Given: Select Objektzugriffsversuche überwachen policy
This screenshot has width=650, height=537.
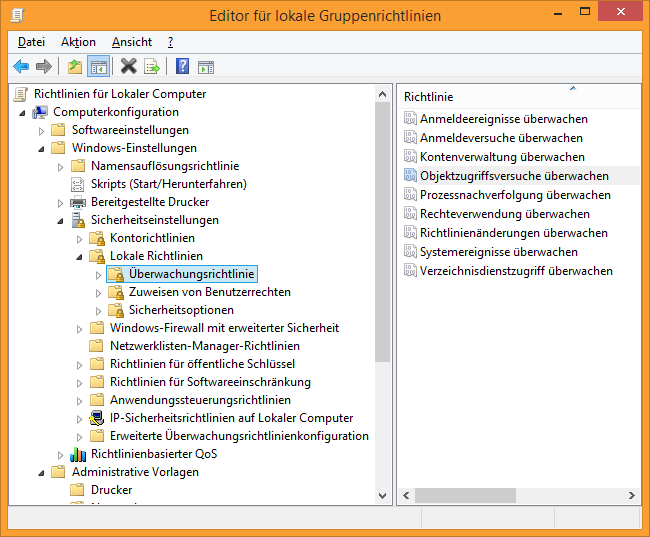Looking at the screenshot, I should point(514,176).
